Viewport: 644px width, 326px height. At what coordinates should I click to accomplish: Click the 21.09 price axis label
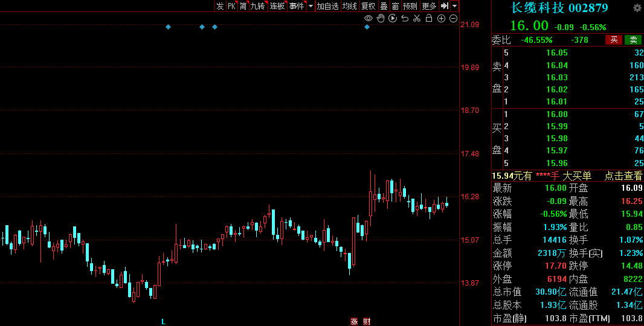pyautogui.click(x=470, y=25)
